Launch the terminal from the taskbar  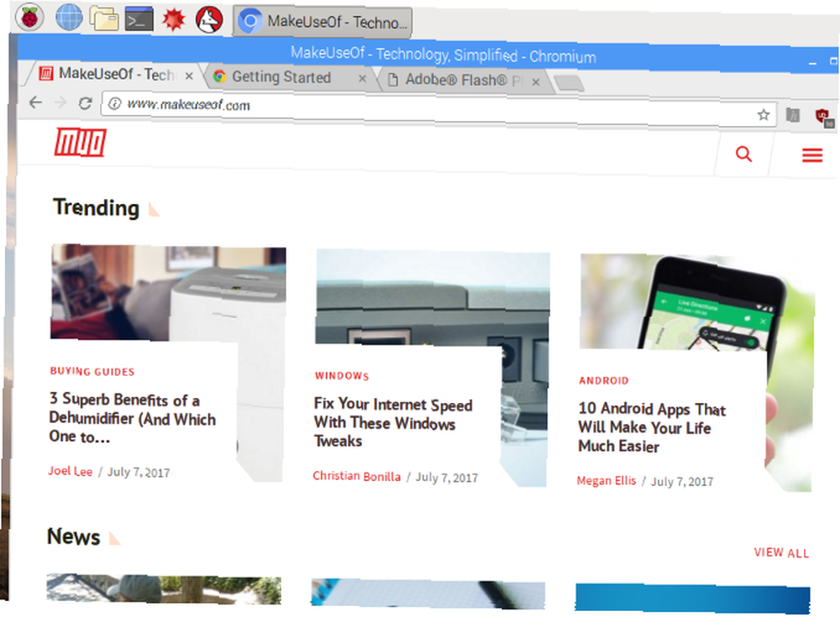[139, 19]
